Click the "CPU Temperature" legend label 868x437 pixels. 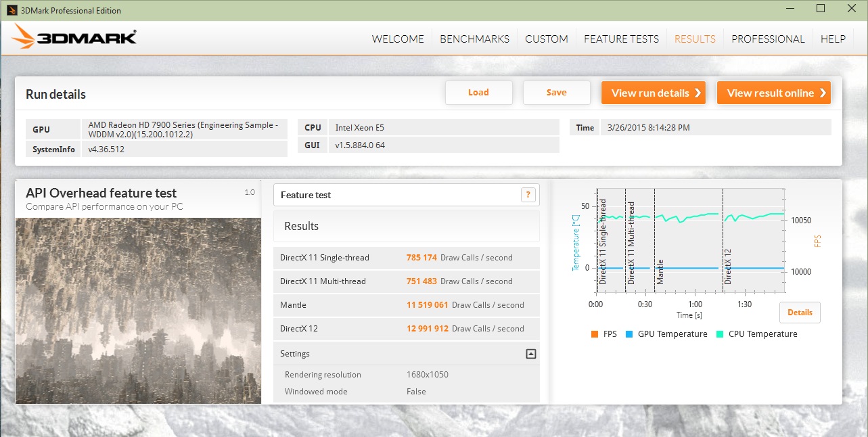763,334
